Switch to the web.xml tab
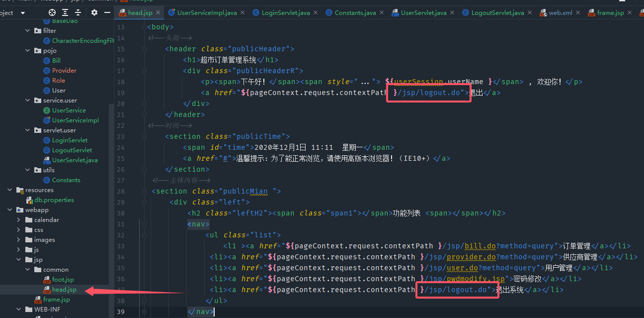 (x=560, y=13)
